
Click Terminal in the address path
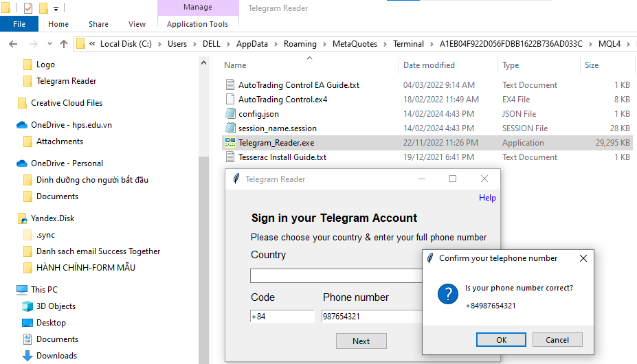[408, 44]
